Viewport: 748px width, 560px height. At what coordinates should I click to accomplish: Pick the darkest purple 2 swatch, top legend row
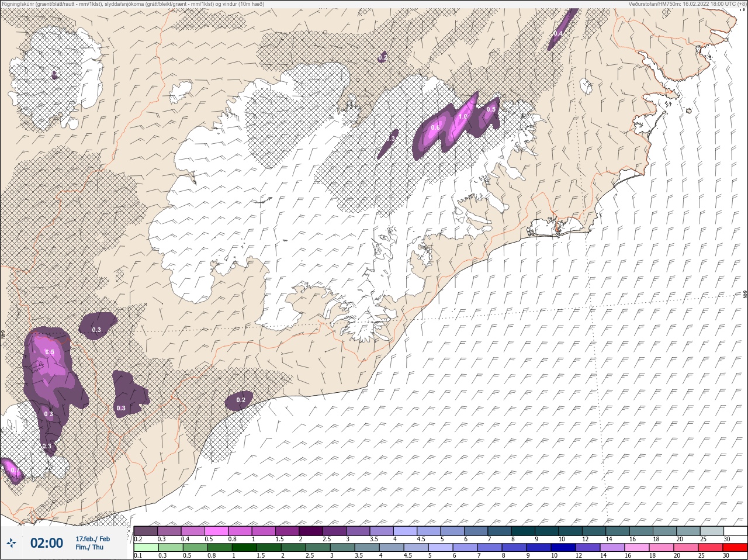tap(311, 531)
